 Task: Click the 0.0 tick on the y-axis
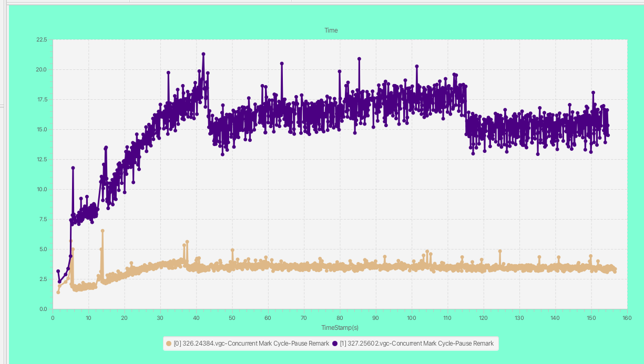pyautogui.click(x=43, y=309)
